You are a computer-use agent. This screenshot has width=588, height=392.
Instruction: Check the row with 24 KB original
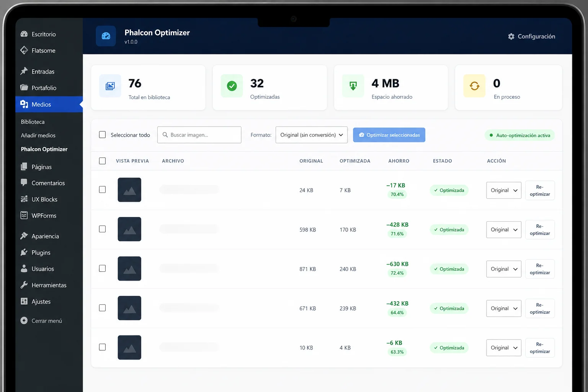tap(102, 189)
